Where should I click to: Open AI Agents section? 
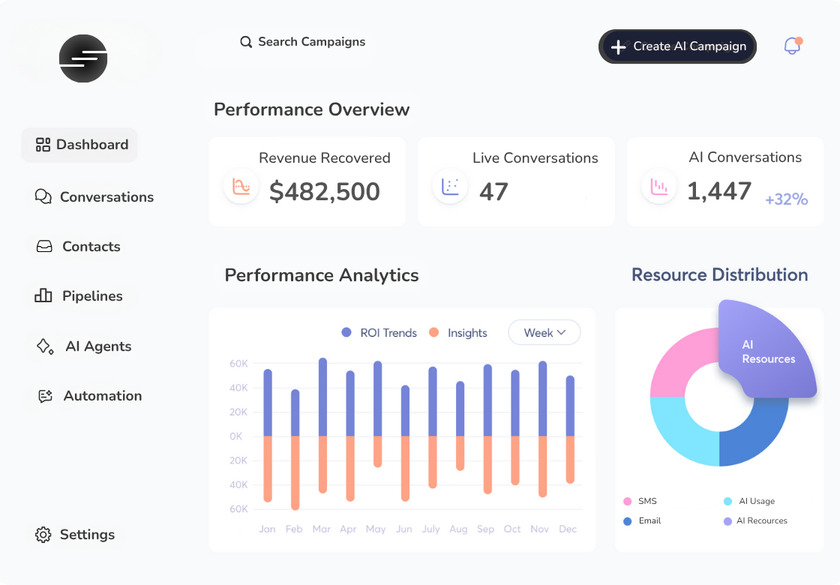point(84,346)
